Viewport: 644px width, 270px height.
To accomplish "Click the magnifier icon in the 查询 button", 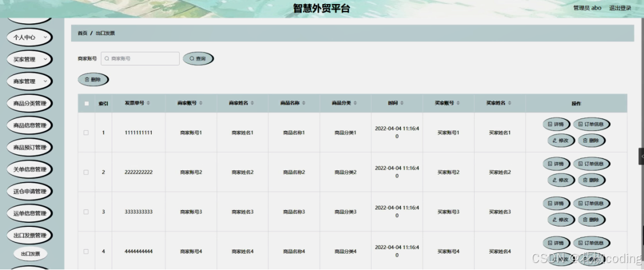I will (191, 59).
